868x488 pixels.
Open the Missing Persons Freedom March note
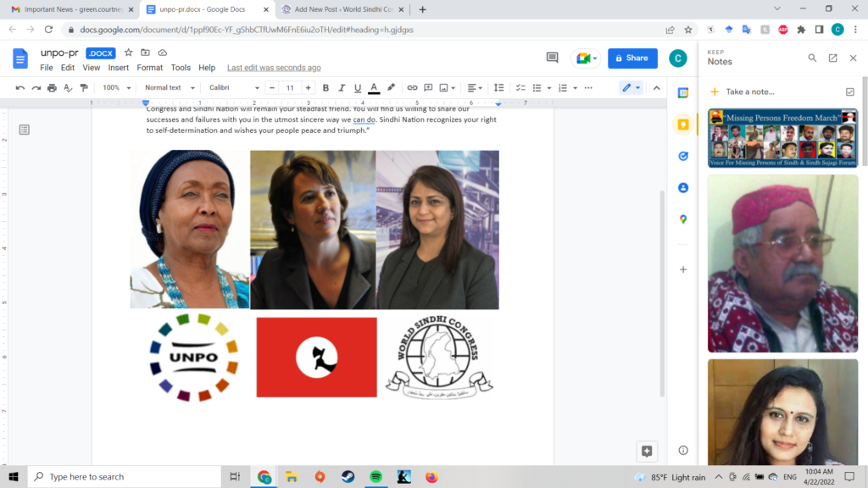pyautogui.click(x=782, y=138)
